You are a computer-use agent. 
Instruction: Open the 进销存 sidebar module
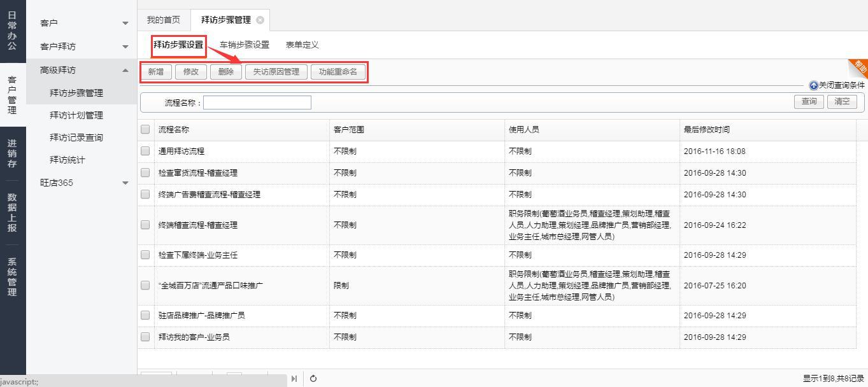click(x=12, y=153)
